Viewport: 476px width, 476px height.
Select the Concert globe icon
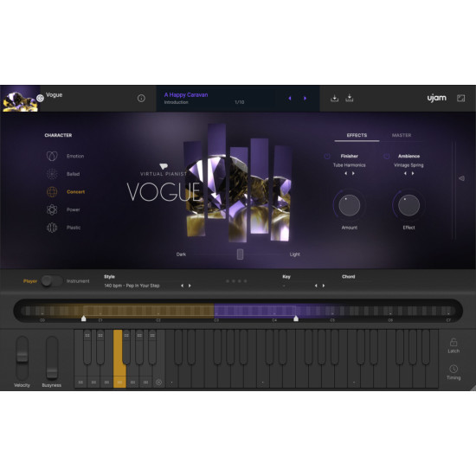52,192
